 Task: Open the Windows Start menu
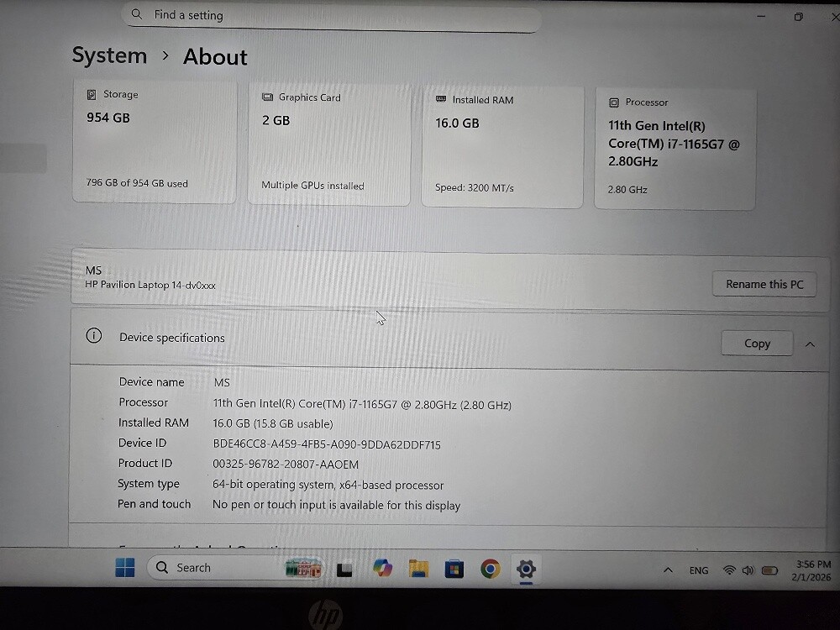[x=125, y=568]
